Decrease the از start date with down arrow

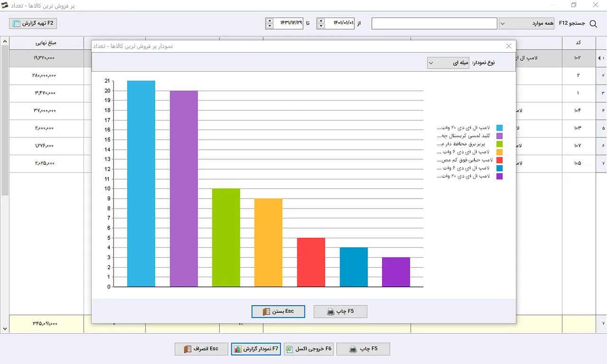click(x=321, y=26)
